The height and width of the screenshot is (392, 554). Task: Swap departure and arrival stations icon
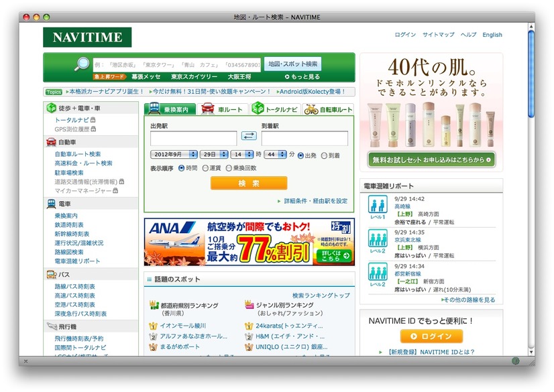point(249,135)
